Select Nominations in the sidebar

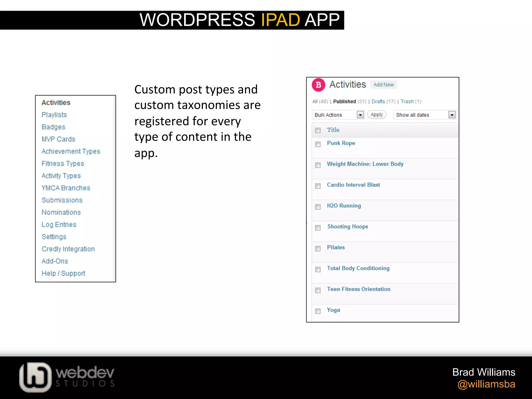point(61,212)
